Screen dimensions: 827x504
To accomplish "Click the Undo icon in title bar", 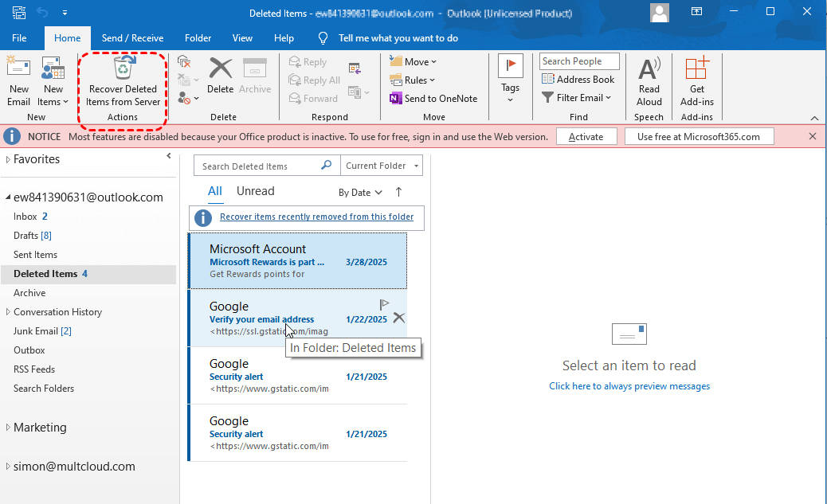I will pos(42,13).
